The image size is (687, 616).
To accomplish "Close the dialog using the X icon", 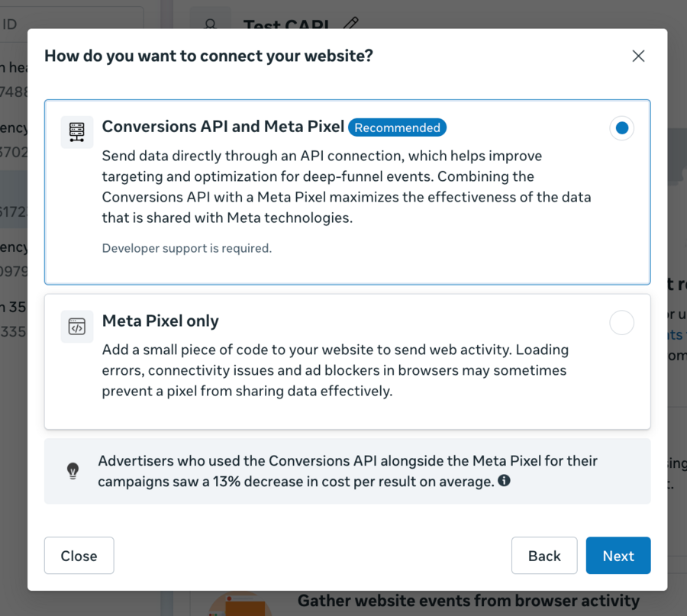I will (x=638, y=56).
